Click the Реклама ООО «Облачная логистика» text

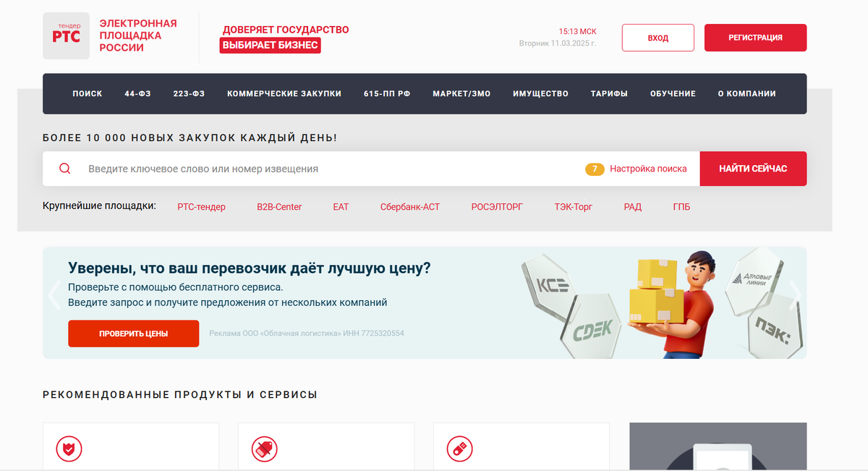tap(307, 334)
